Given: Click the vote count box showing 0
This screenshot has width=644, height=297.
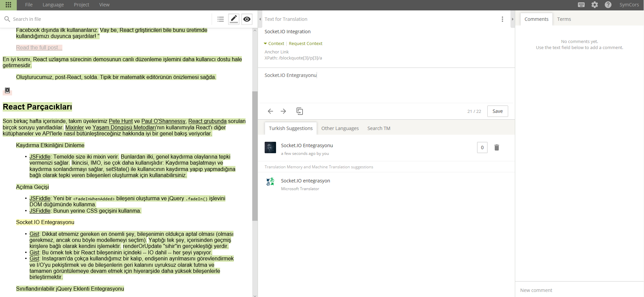Looking at the screenshot, I should click(x=482, y=147).
